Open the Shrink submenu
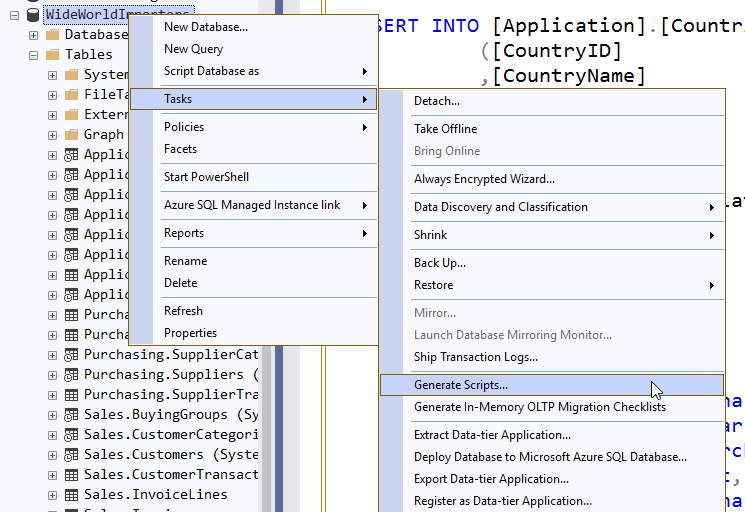 pos(565,235)
